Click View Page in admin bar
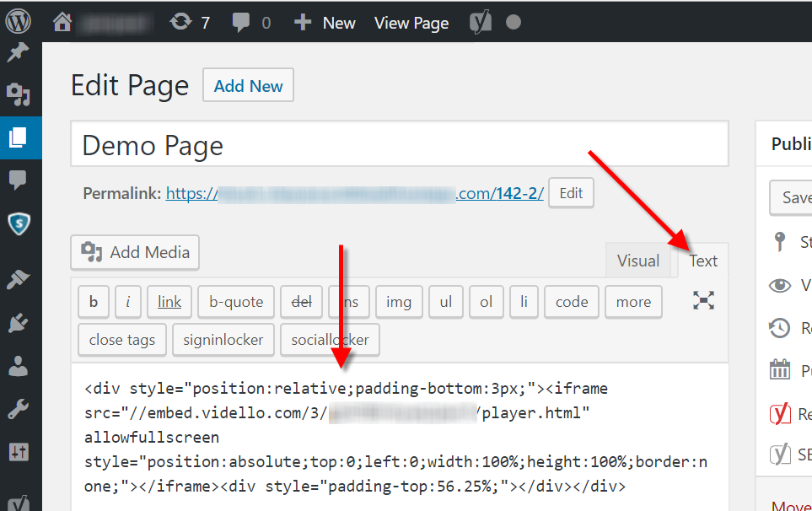 tap(411, 22)
